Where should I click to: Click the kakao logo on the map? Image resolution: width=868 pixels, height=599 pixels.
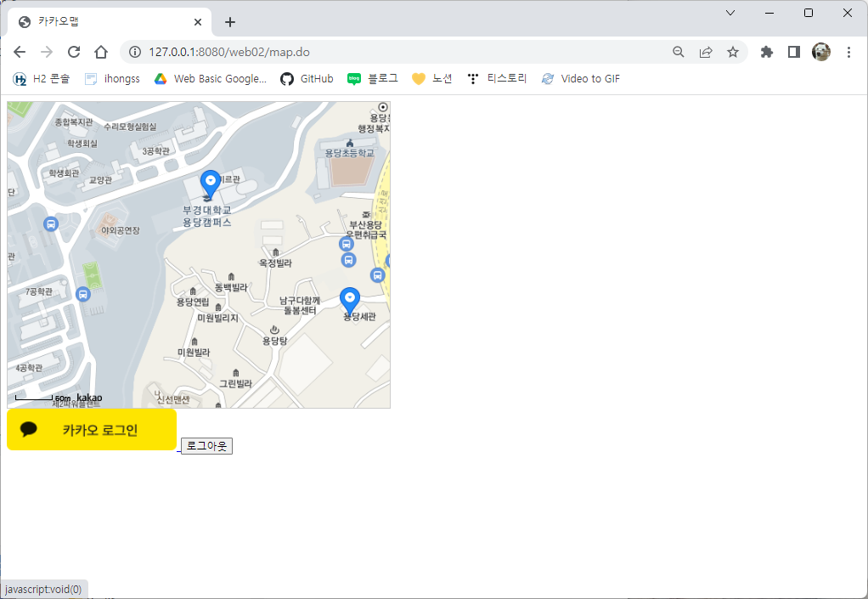89,398
